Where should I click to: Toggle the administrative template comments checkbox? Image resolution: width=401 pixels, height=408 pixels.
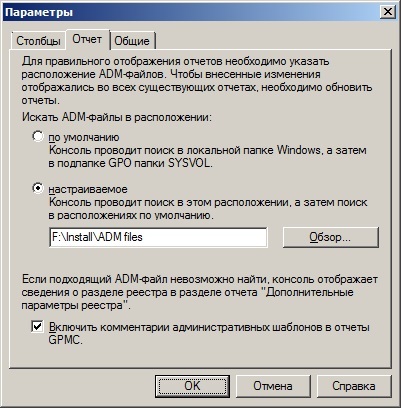pyautogui.click(x=37, y=326)
